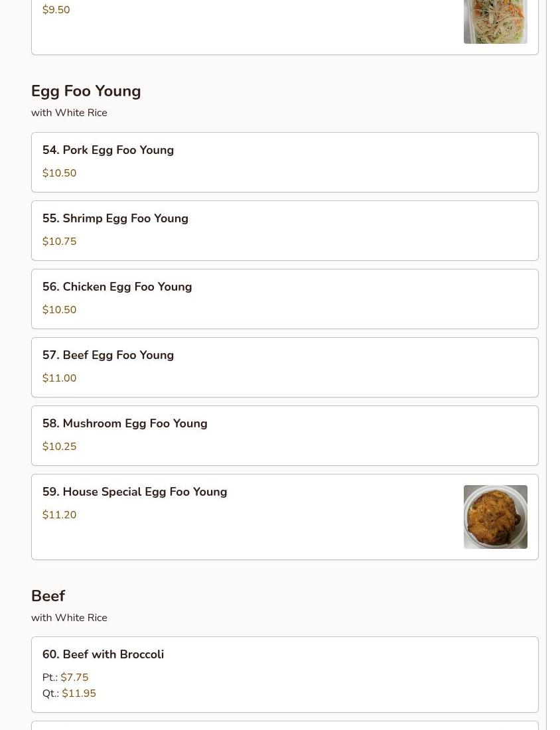Click the Egg Foo Young section heading
560x730 pixels.
click(86, 92)
